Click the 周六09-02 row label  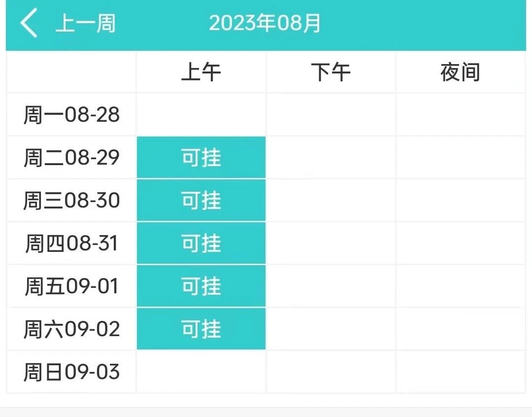[x=71, y=329]
